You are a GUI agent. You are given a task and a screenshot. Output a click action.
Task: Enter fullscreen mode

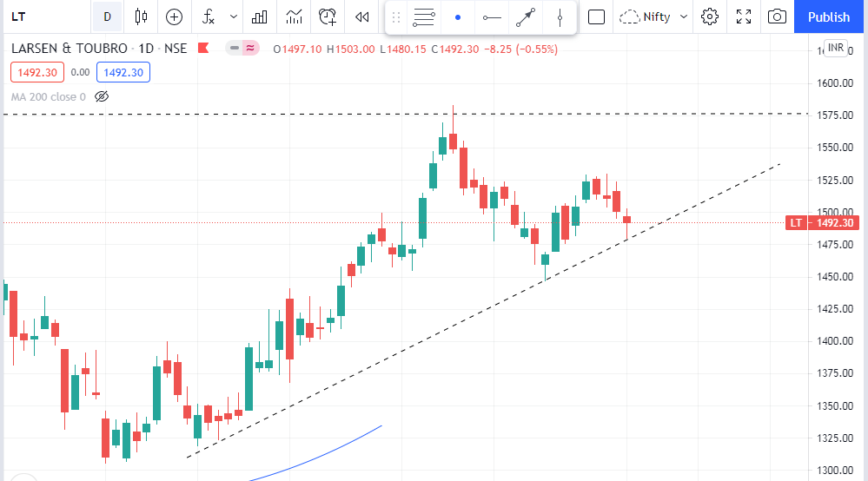[x=744, y=17]
